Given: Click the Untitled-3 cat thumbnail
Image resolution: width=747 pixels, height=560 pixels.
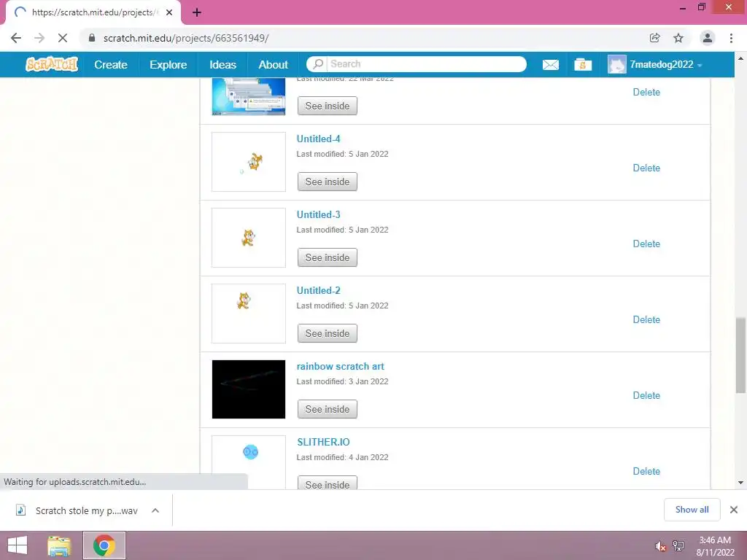Looking at the screenshot, I should pos(249,238).
